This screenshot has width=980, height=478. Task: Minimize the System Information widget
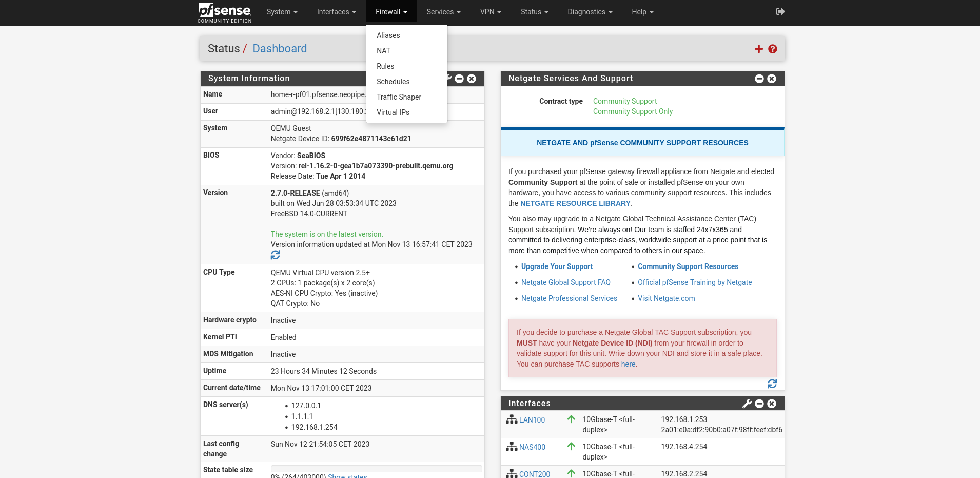459,79
